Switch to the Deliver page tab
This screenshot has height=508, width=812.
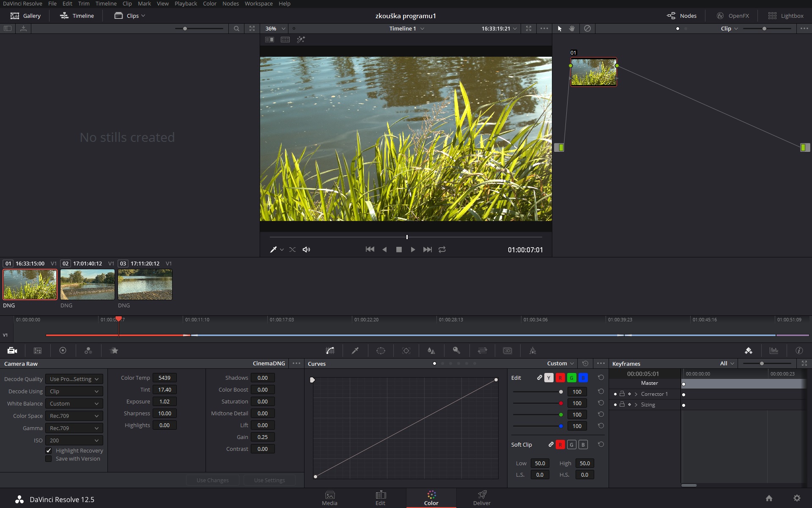[482, 498]
